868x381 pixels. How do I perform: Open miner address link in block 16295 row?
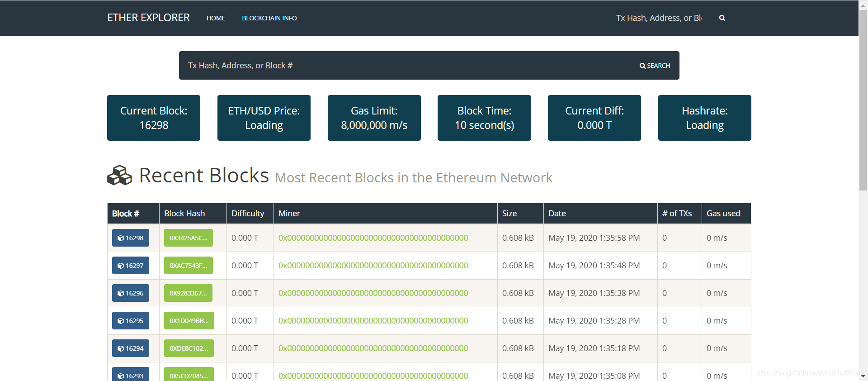[x=373, y=321]
